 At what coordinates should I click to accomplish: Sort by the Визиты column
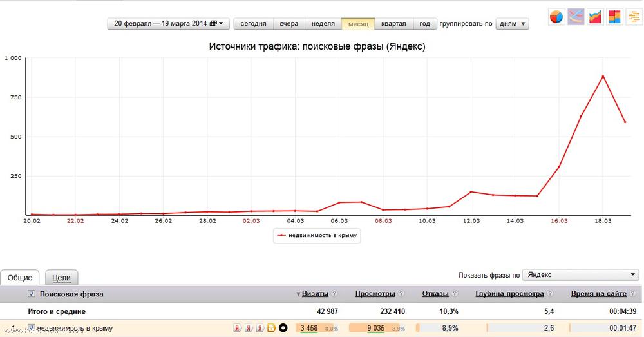click(315, 293)
